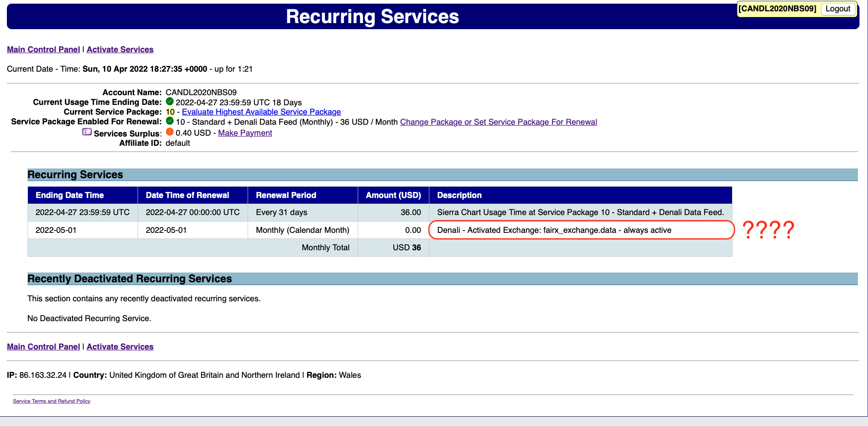The width and height of the screenshot is (868, 426).
Task: Click the Region: Wales text
Action: (x=334, y=375)
